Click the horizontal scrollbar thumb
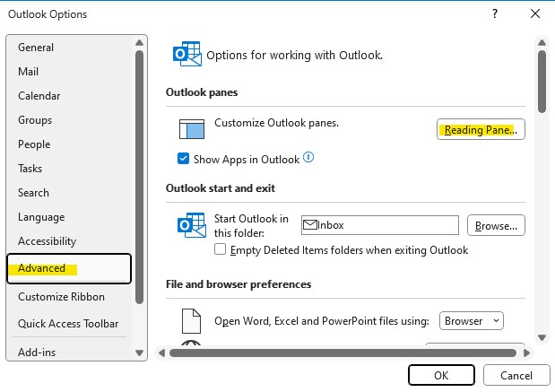 click(343, 353)
